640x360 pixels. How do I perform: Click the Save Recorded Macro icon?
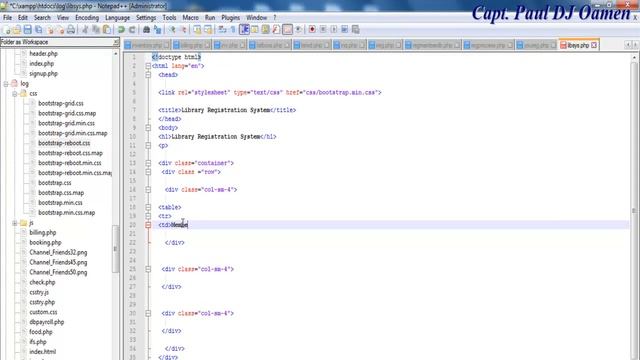point(356,29)
